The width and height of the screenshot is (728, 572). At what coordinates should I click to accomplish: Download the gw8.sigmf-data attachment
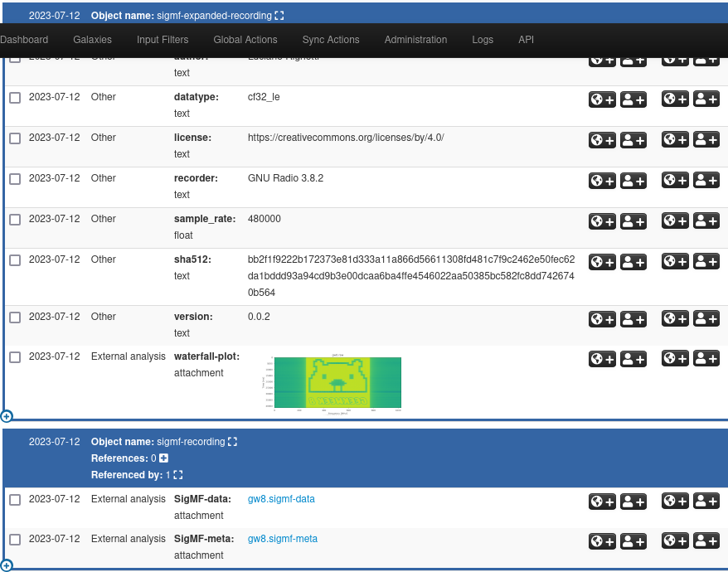281,499
